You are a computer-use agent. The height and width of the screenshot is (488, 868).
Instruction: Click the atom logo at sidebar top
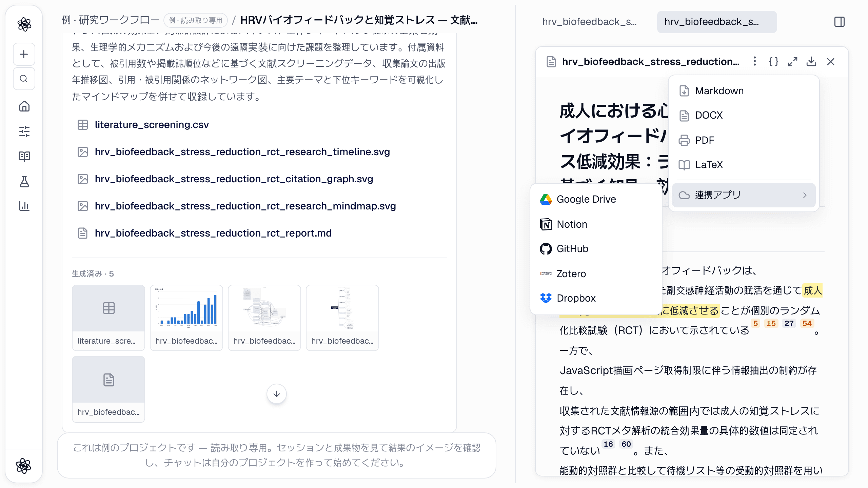coord(24,24)
